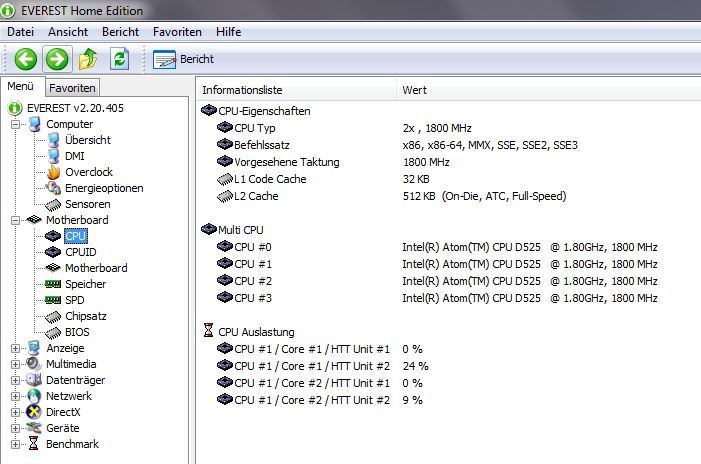Image resolution: width=701 pixels, height=464 pixels.
Task: Click the speaker icon beside Multimedia
Action: point(34,364)
